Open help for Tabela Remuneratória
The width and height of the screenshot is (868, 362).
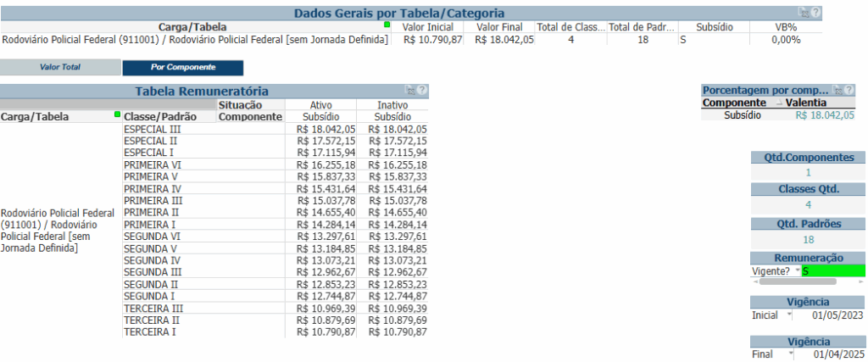[422, 90]
